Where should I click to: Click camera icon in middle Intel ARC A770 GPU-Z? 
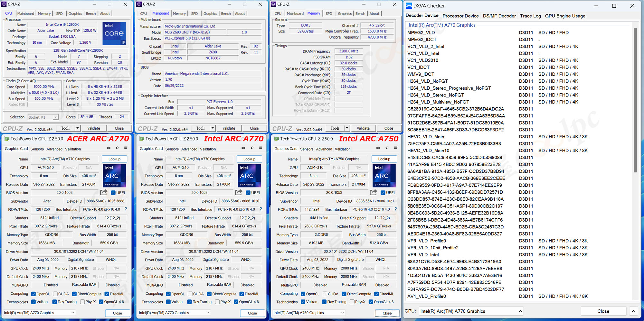click(x=243, y=148)
